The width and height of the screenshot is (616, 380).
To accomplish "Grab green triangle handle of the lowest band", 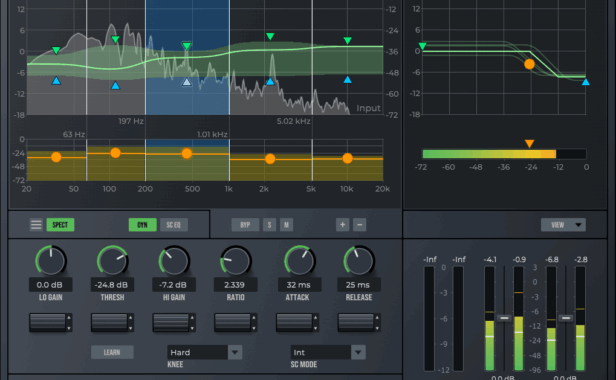I will 56,50.
